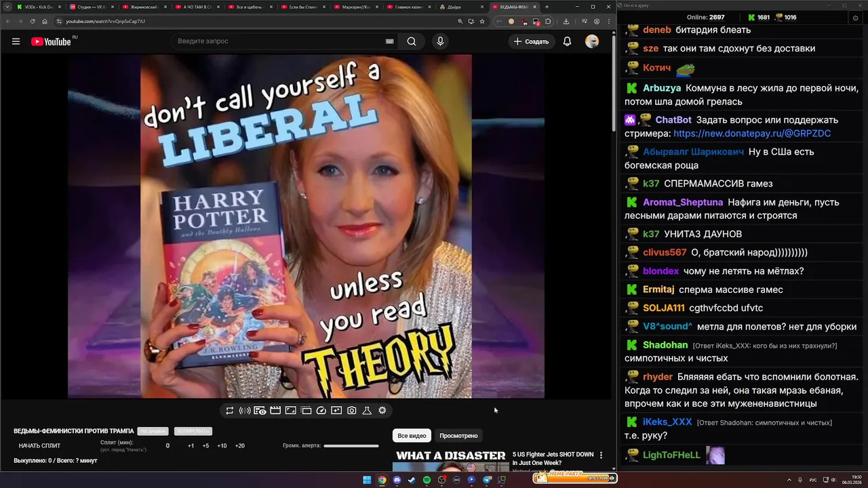Image resolution: width=868 pixels, height=488 pixels.
Task: Open Spotify from the taskbar
Action: pyautogui.click(x=427, y=480)
